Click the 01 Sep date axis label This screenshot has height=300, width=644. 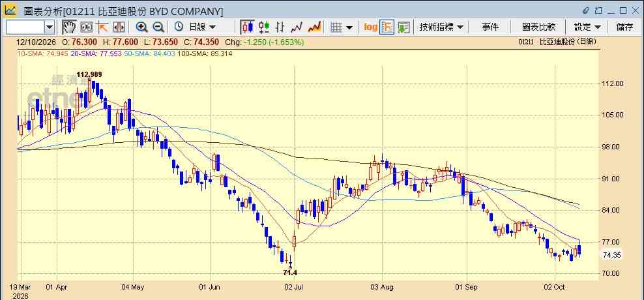467,287
